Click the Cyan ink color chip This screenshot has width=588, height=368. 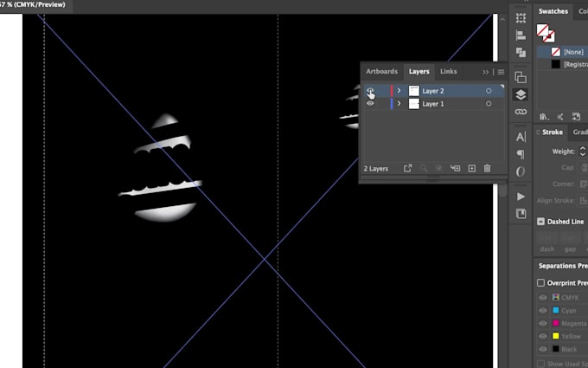pos(556,311)
